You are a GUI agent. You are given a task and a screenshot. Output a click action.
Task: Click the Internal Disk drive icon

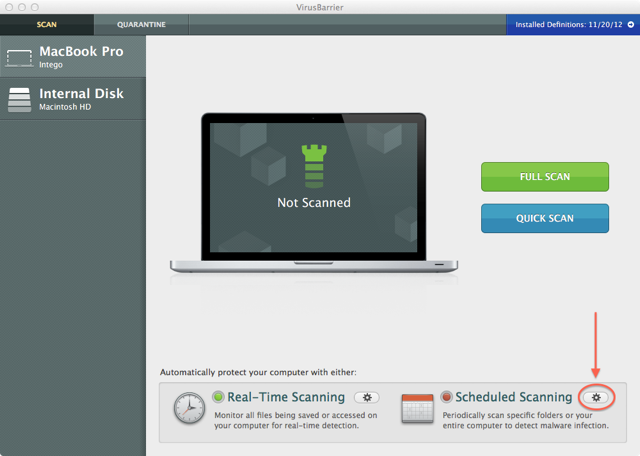click(x=19, y=100)
